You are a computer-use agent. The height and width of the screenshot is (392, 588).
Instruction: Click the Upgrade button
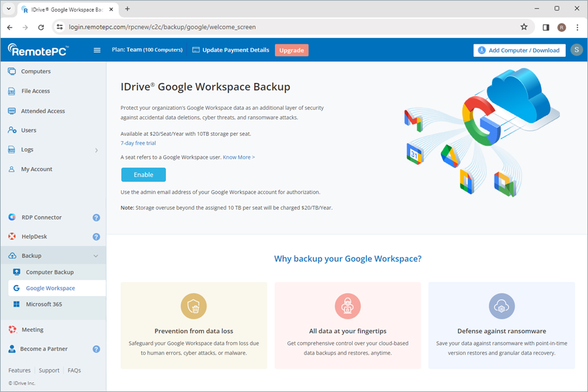tap(291, 50)
